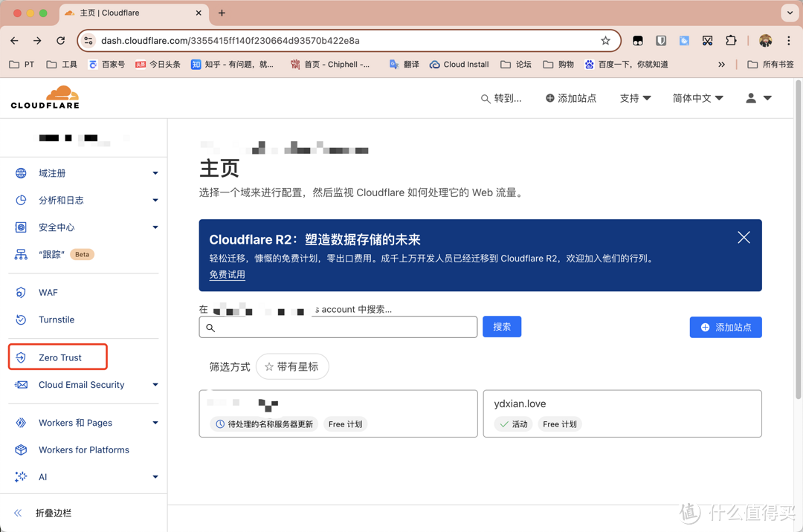Expand the Workers 和 Pages menu
This screenshot has width=803, height=532.
[74, 422]
